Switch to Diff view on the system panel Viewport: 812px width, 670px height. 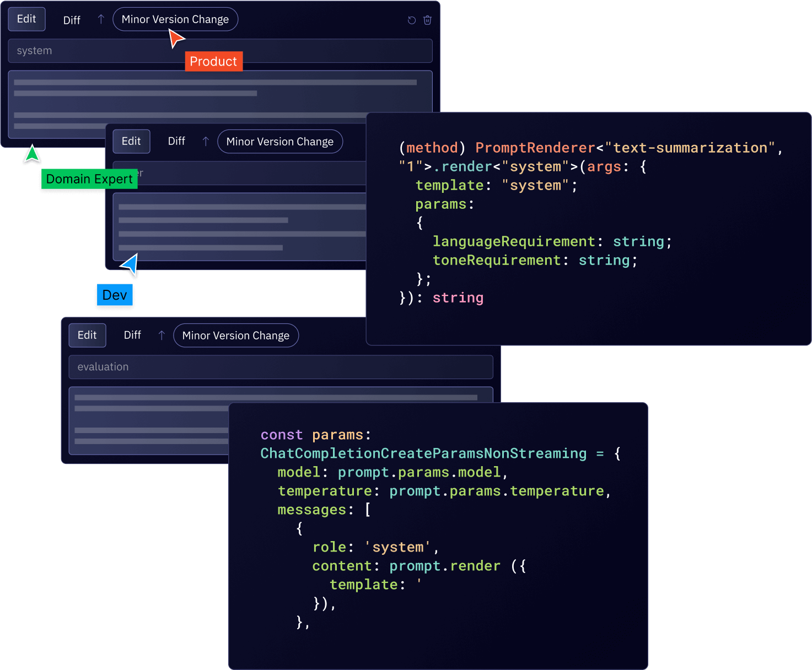(x=72, y=19)
